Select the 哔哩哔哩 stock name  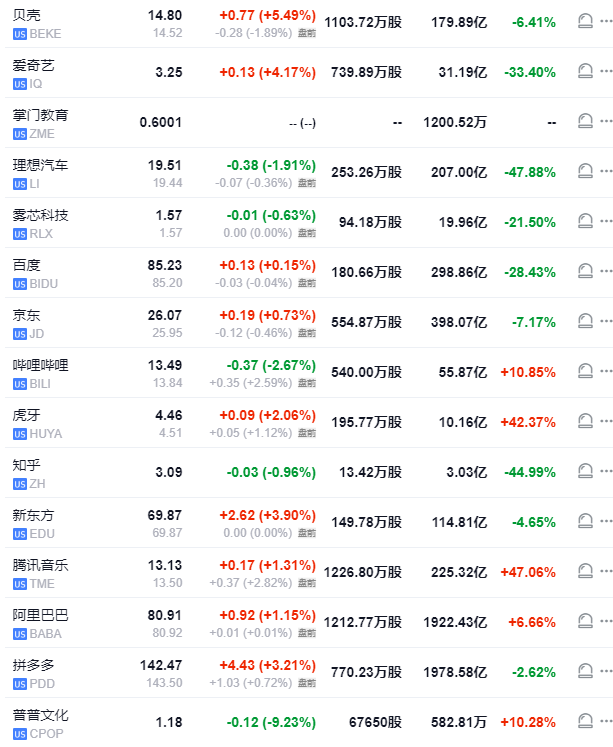pos(40,365)
